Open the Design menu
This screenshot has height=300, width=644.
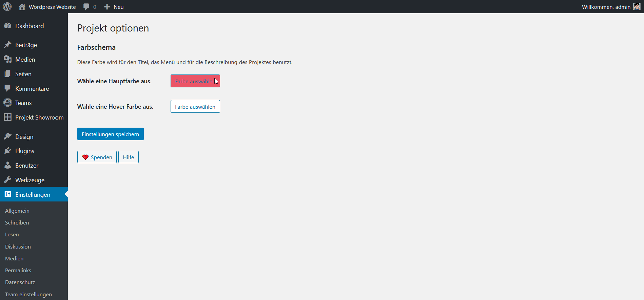34,136
